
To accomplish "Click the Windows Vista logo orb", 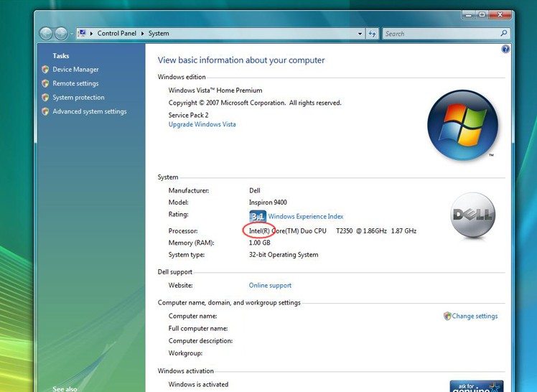I will [x=462, y=125].
